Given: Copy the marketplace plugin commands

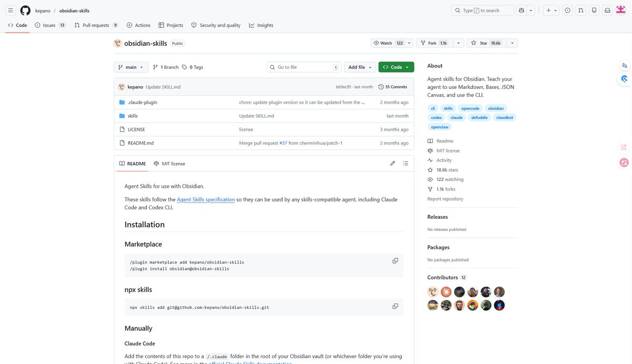Looking at the screenshot, I should coord(395,261).
